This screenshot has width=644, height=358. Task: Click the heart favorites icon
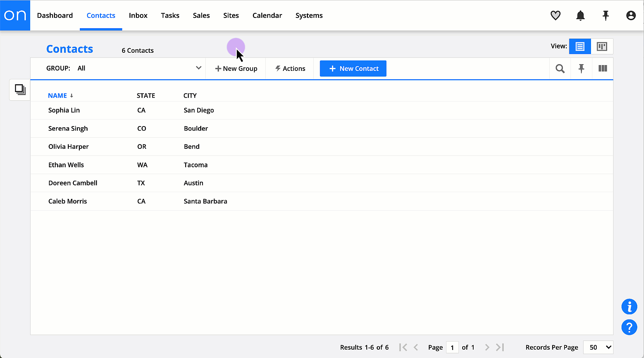pyautogui.click(x=555, y=15)
